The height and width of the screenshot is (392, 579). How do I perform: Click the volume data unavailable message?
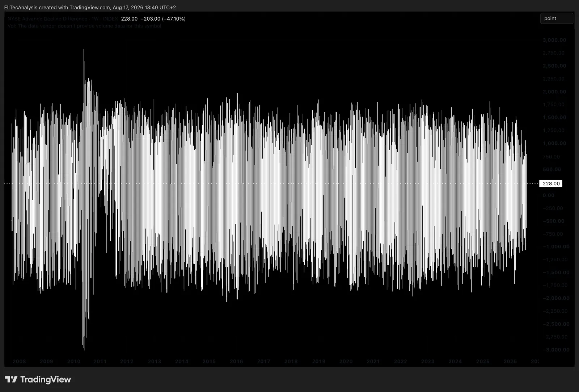click(x=85, y=26)
